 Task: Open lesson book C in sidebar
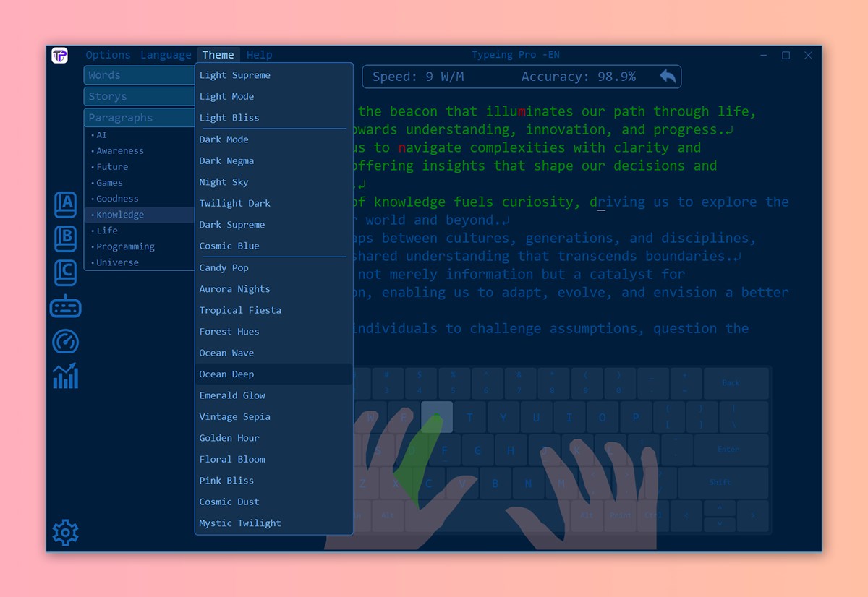(x=65, y=273)
